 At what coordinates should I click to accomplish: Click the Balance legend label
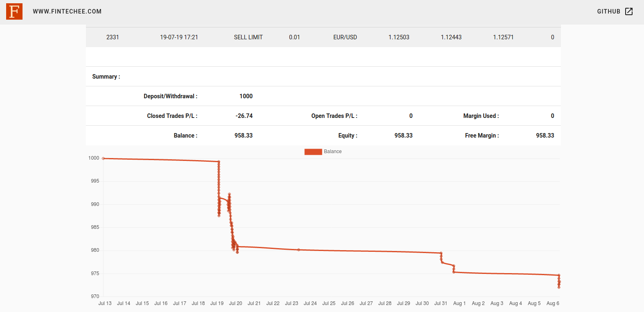pos(333,151)
